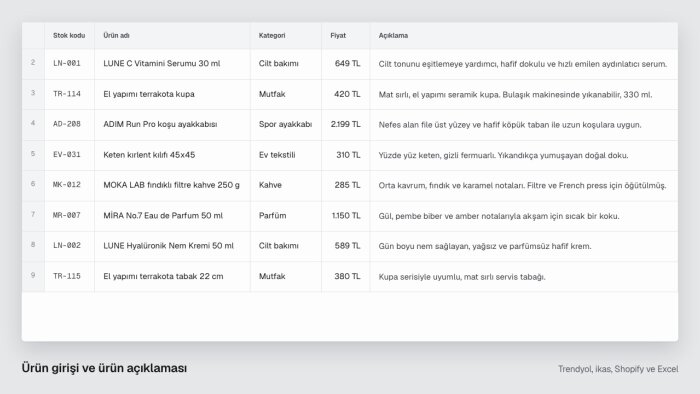
Task: Select the 285 TL price cell
Action: click(346, 185)
